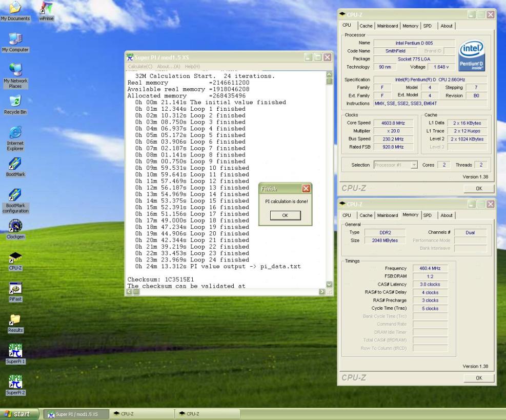
Task: Switch to SPD tab in bottom CPU-Z
Action: 427,215
